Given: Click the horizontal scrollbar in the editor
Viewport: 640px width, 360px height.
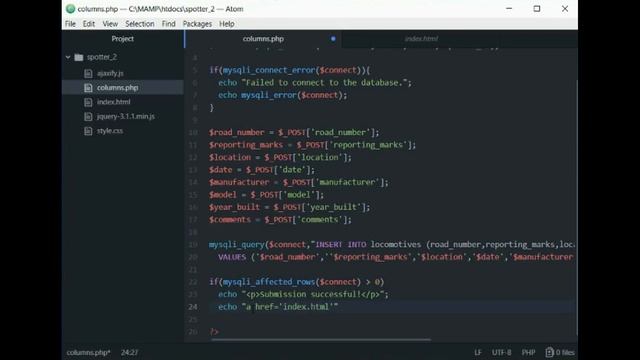Looking at the screenshot, I should pos(320,339).
